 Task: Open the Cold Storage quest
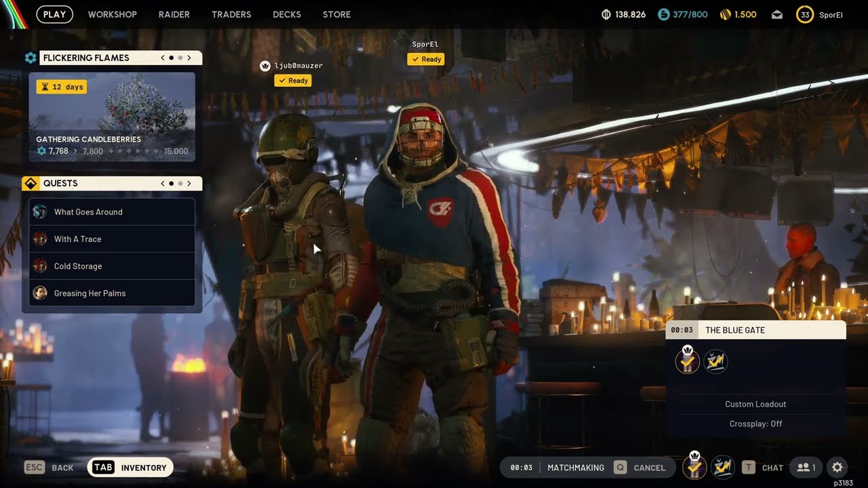pos(112,266)
